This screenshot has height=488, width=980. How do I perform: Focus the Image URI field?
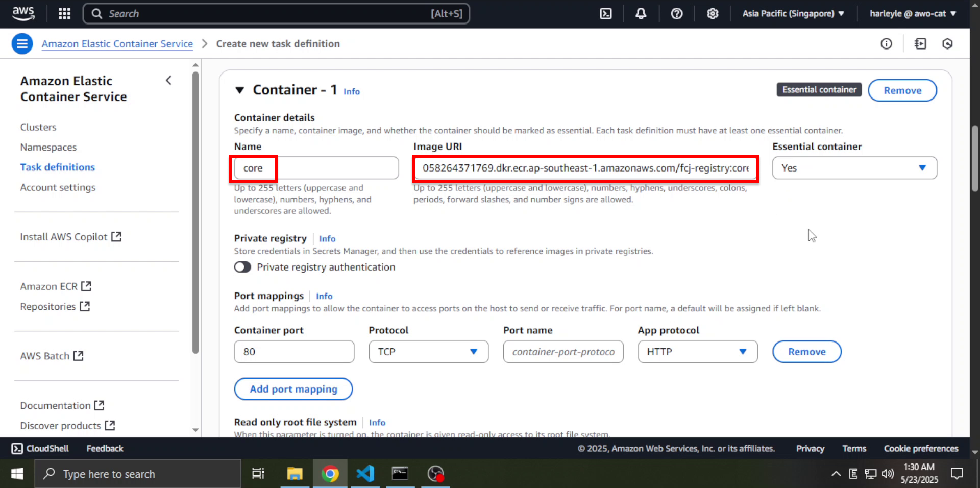(x=585, y=168)
